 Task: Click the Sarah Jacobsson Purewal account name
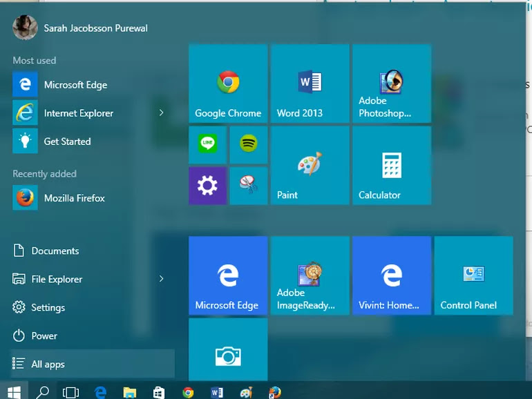coord(95,28)
